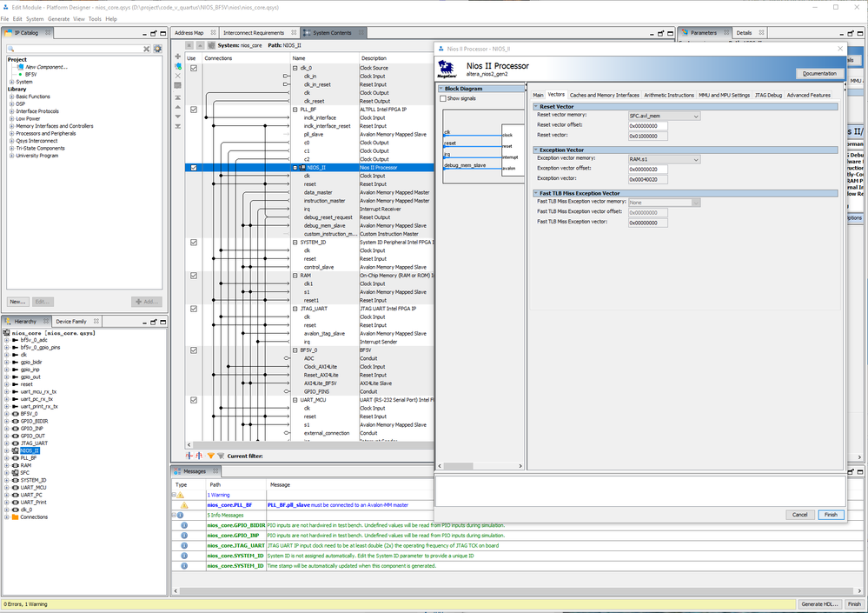The height and width of the screenshot is (613, 868).
Task: Switch to the JTAG Debug tab
Action: [769, 95]
